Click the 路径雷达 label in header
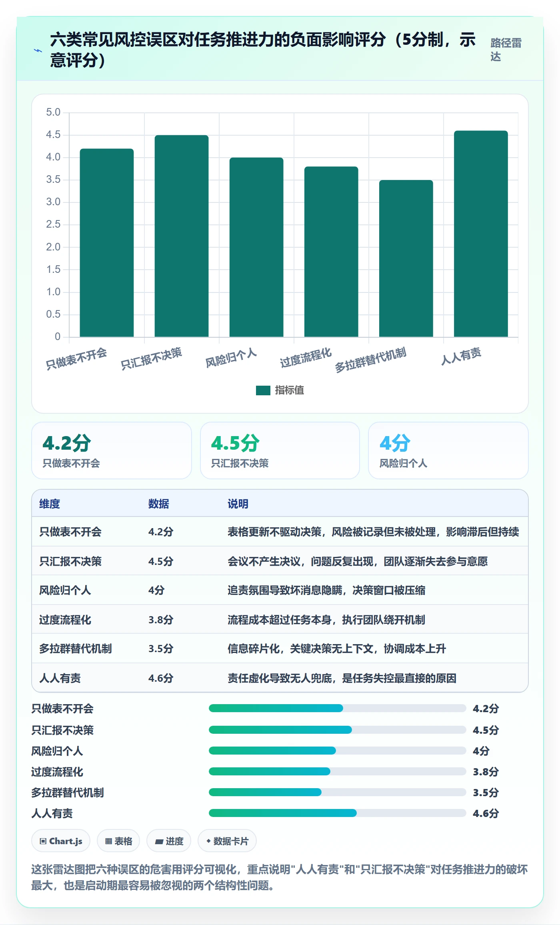560x925 pixels. tap(506, 50)
